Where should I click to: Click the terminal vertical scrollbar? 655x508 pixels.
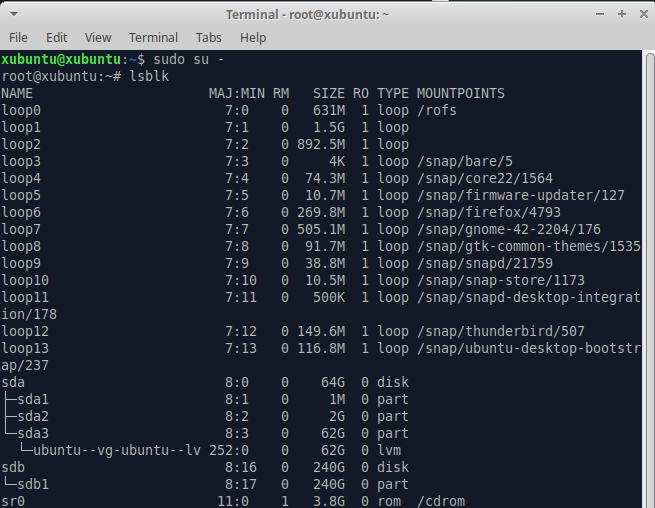click(650, 280)
